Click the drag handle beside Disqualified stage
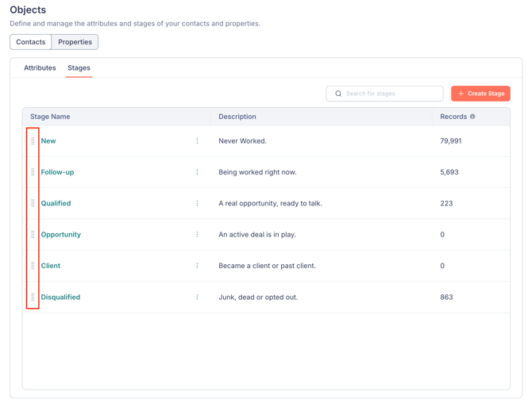532x407 pixels. pyautogui.click(x=33, y=298)
